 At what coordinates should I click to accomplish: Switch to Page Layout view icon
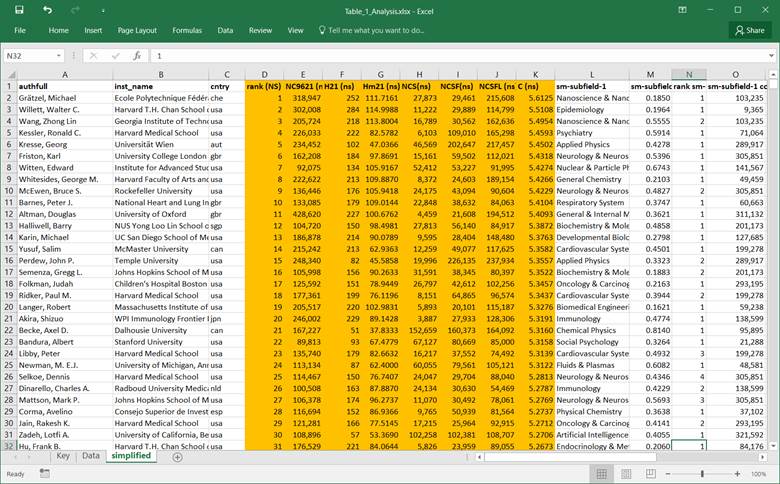tap(626, 474)
